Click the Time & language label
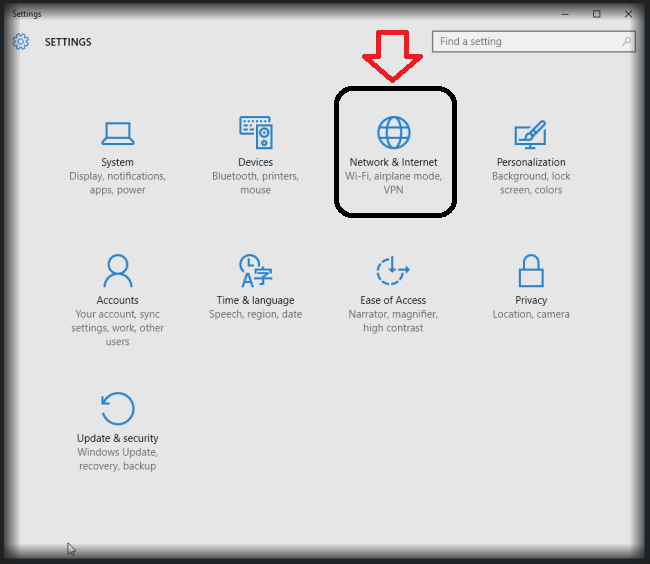Image resolution: width=650 pixels, height=564 pixels. (255, 300)
